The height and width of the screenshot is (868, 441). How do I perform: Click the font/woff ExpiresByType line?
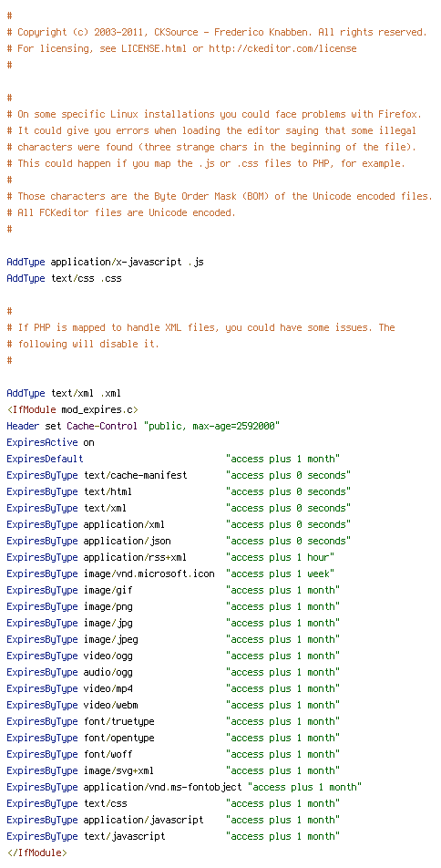tap(173, 754)
